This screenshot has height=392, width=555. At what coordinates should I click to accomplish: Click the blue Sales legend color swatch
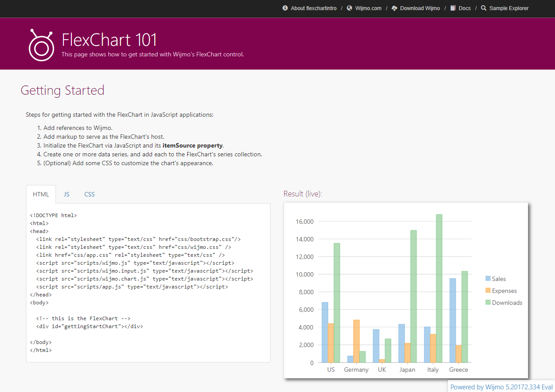488,279
